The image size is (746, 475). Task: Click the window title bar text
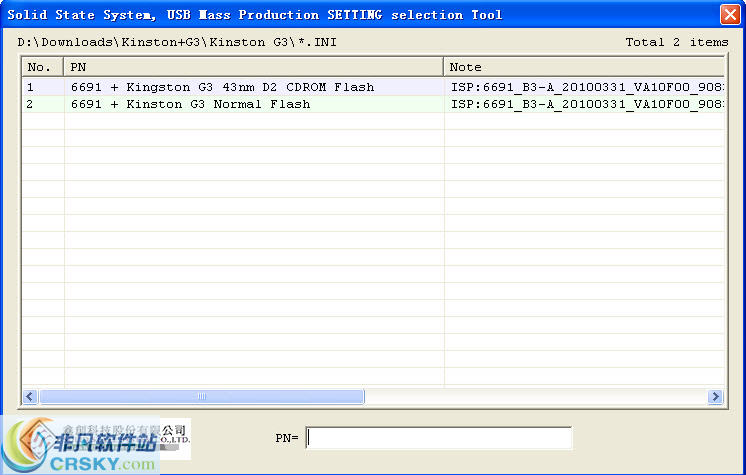255,14
